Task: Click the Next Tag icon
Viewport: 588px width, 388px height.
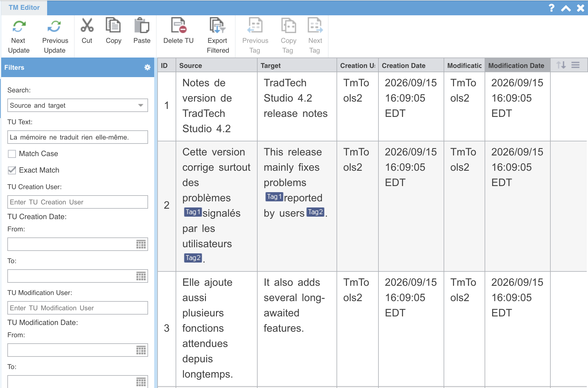Action: 315,25
